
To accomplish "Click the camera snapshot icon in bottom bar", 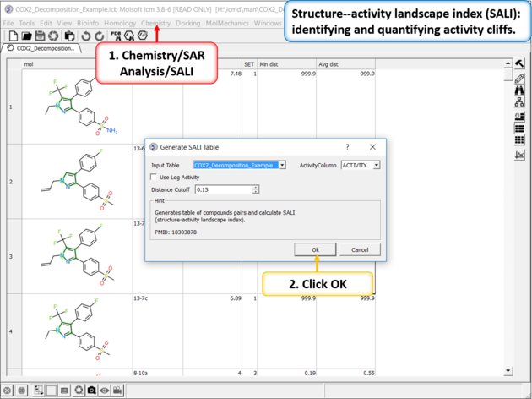I will pyautogui.click(x=90, y=391).
